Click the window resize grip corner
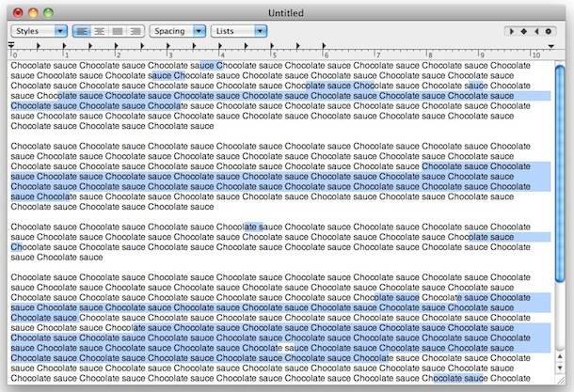Viewport: 574px width, 392px height. click(561, 380)
